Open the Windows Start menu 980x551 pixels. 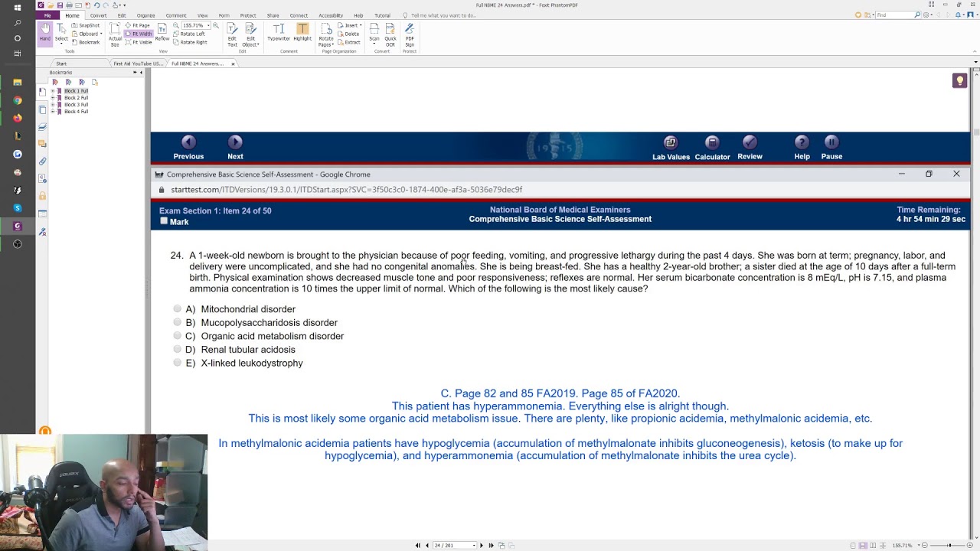18,8
